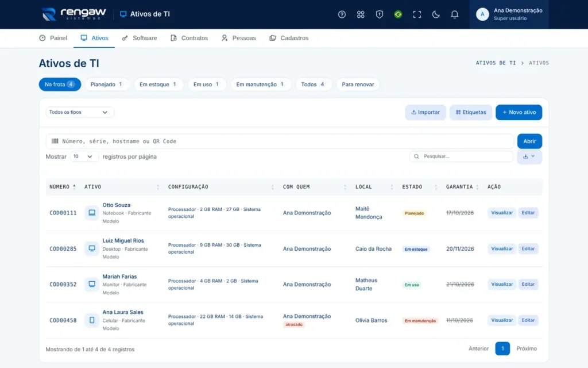
Task: Click the Em manutenção status badge
Action: click(420, 321)
